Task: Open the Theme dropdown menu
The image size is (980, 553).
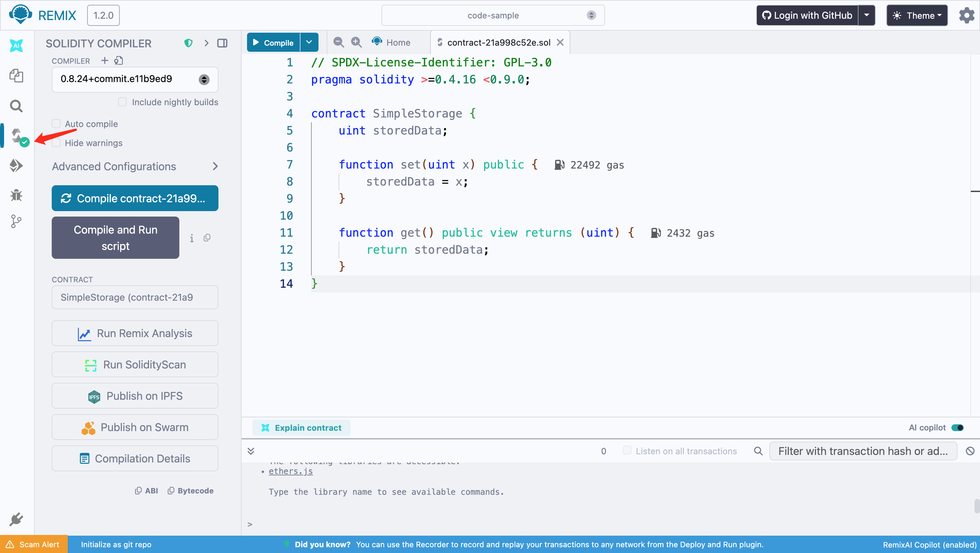Action: (916, 16)
